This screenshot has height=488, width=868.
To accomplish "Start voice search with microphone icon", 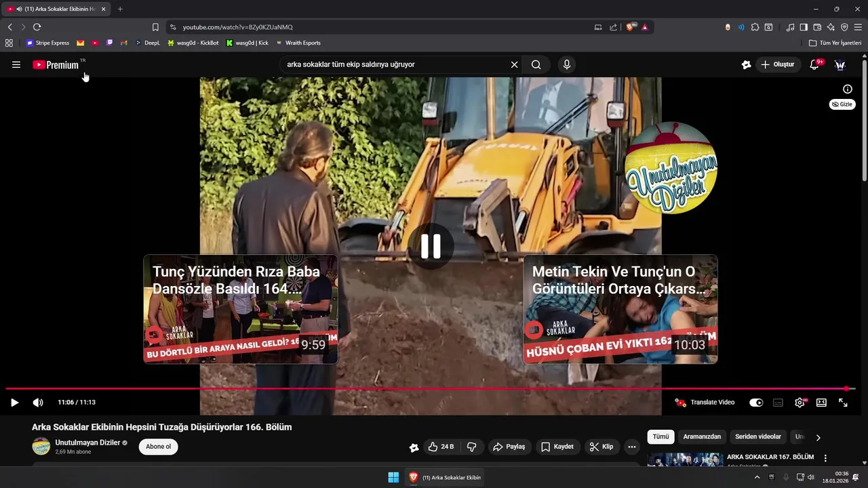I will pos(567,65).
